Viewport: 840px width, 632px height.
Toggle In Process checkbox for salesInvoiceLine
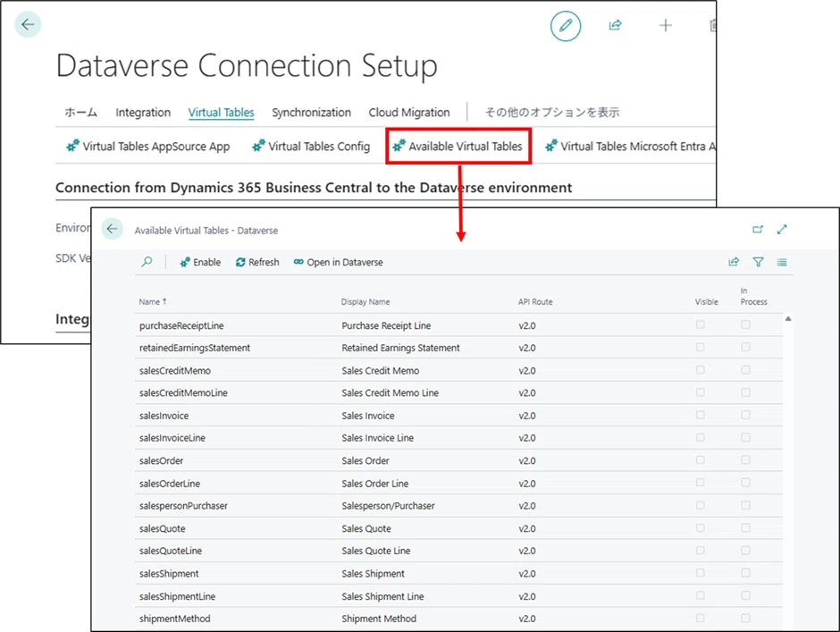(745, 437)
